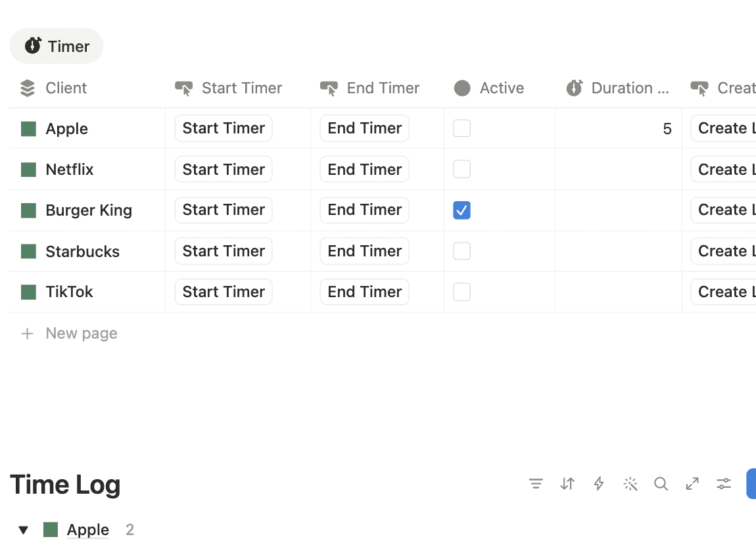Screen dimensions: 756x543
Task: Click Create Log button in Apple row
Action: coord(724,128)
